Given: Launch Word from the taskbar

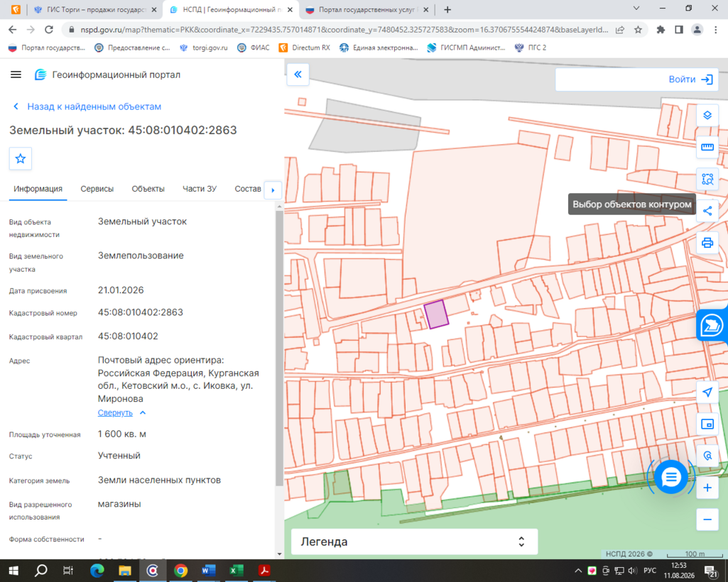Looking at the screenshot, I should tap(209, 571).
